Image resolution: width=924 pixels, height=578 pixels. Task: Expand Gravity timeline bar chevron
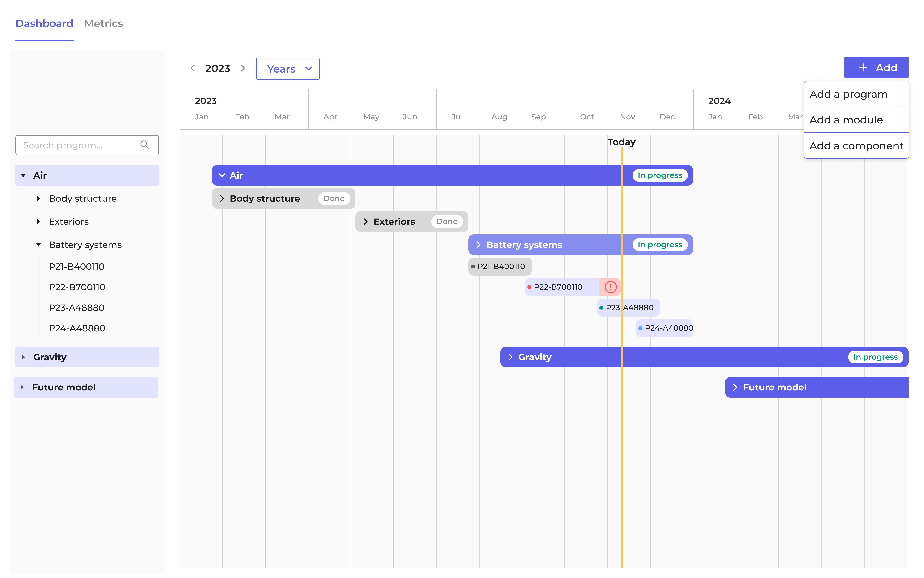(510, 357)
